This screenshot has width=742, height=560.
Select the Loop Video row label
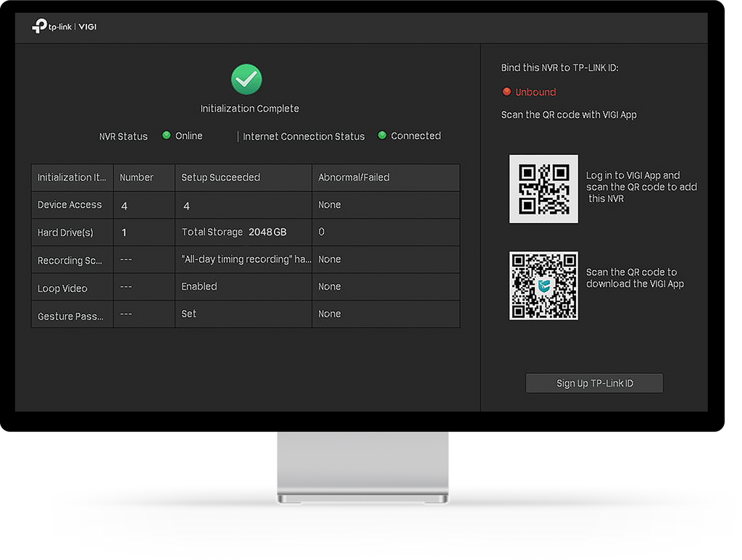62,288
